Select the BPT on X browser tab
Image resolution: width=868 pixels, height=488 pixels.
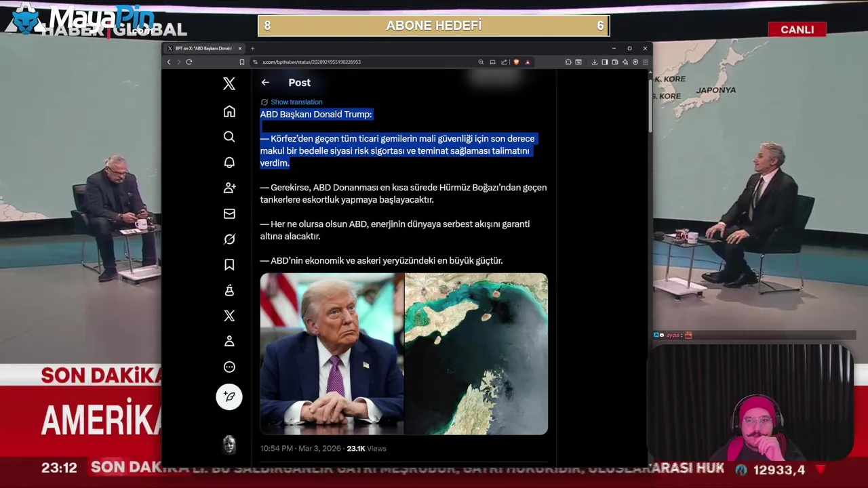click(203, 48)
